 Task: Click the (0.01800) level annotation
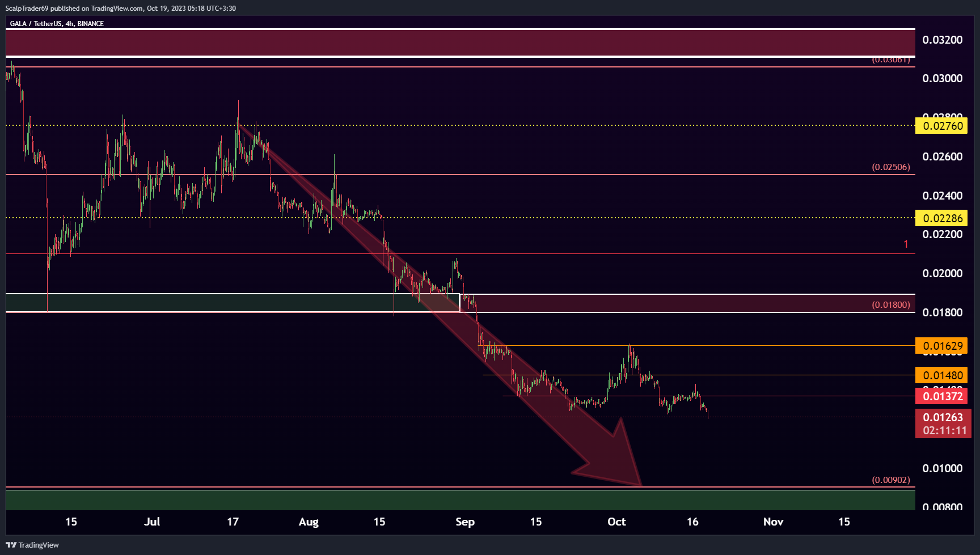coord(891,305)
